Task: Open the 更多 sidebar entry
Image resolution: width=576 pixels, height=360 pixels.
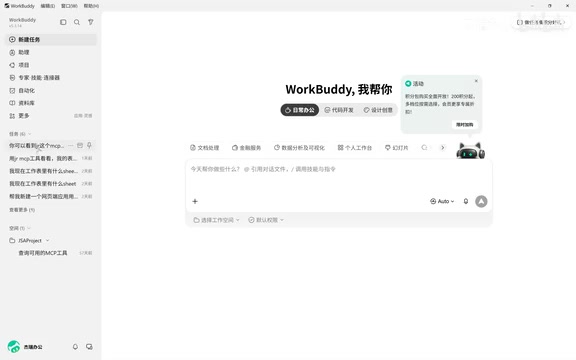Action: click(x=50, y=116)
